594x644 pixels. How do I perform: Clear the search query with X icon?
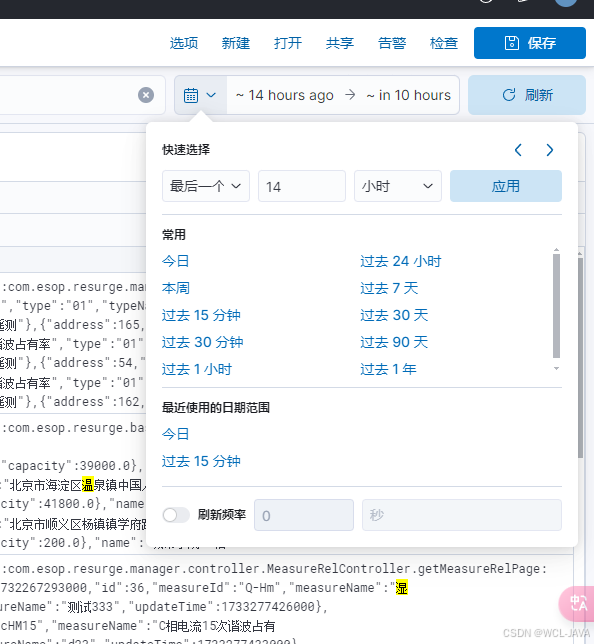coord(146,95)
